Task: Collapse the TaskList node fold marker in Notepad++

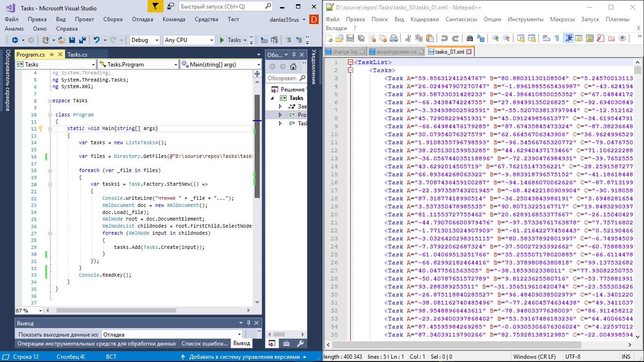Action: coord(350,62)
